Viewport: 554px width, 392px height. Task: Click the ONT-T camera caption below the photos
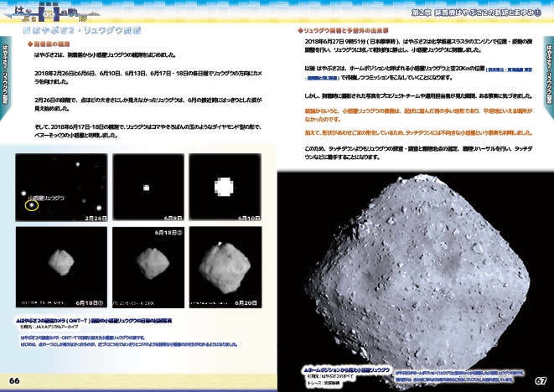point(95,321)
